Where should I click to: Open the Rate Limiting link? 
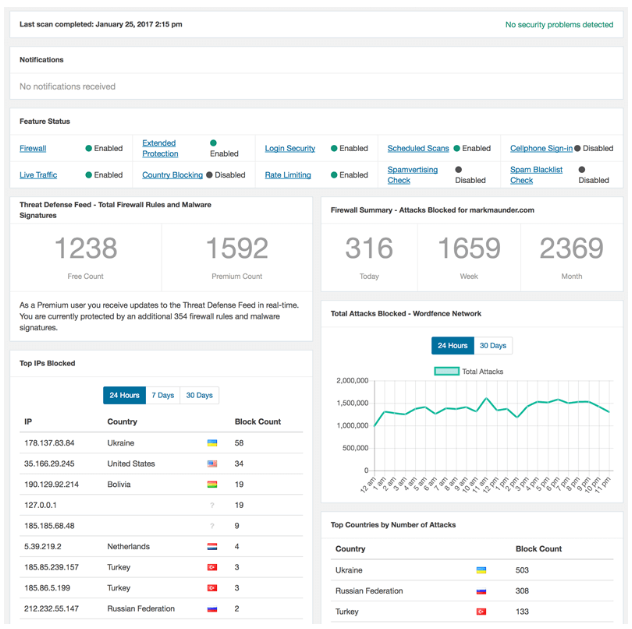pos(288,175)
